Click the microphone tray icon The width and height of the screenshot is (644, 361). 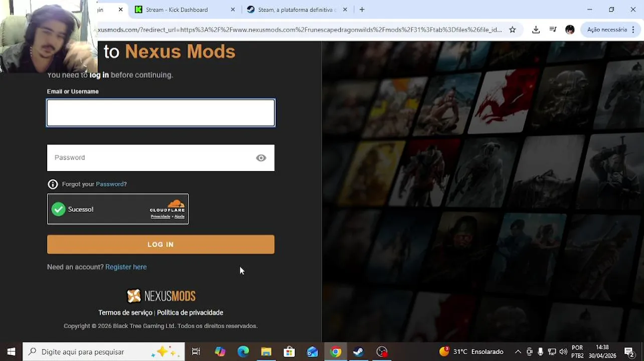pos(541,352)
